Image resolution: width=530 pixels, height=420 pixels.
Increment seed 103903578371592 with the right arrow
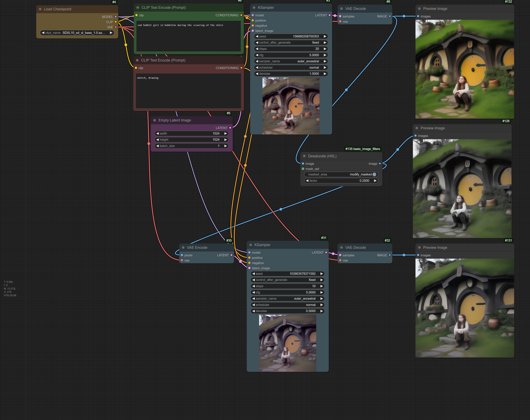(x=322, y=273)
